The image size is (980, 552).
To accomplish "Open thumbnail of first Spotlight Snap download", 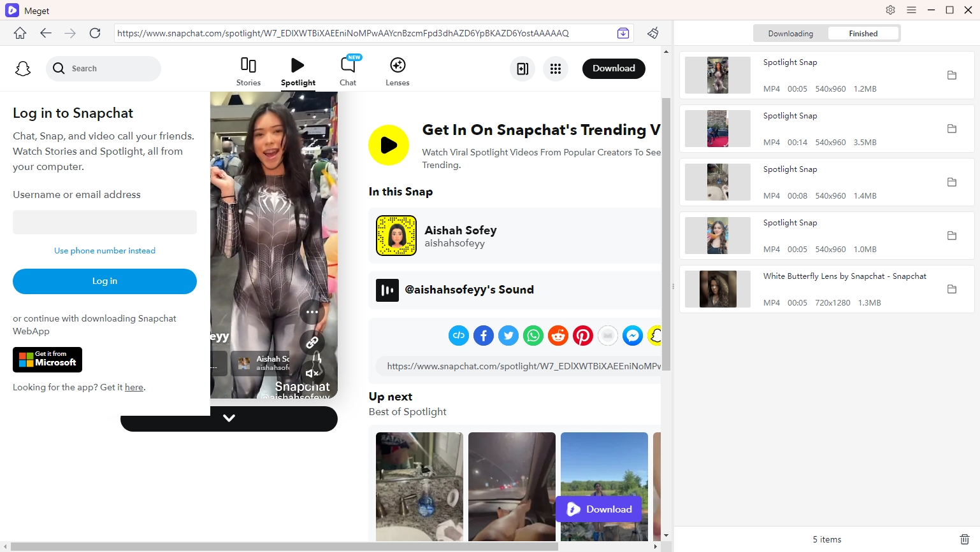I will (x=717, y=75).
